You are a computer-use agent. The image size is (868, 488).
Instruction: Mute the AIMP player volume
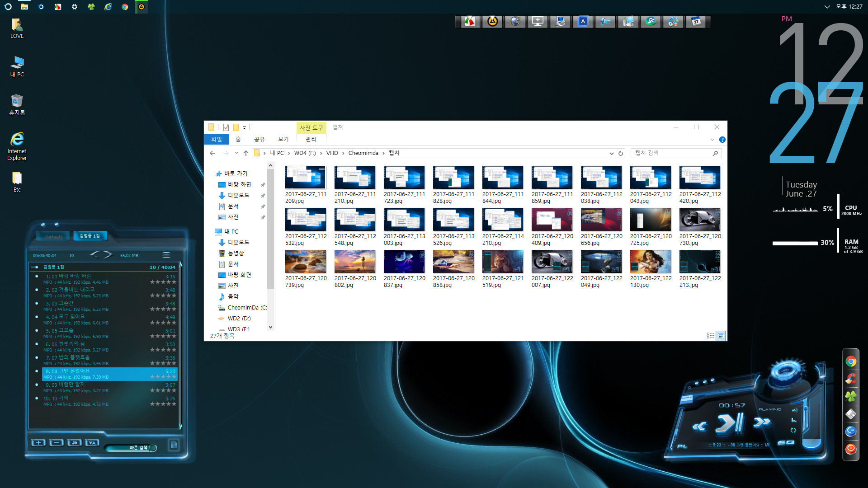tap(795, 410)
